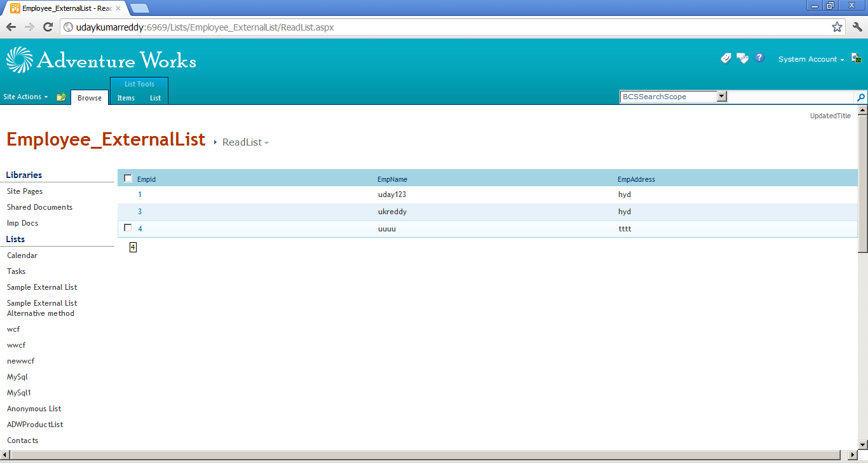Toggle the select-all checkbox in header
The image size is (868, 464).
pos(128,179)
